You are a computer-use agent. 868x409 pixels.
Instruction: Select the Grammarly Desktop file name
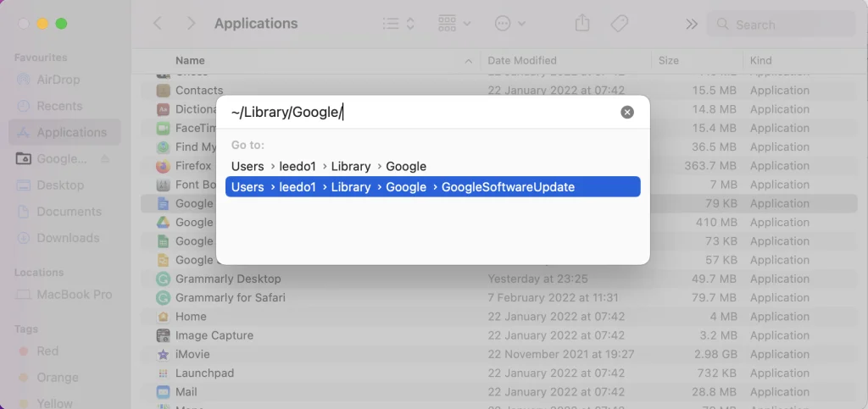228,279
